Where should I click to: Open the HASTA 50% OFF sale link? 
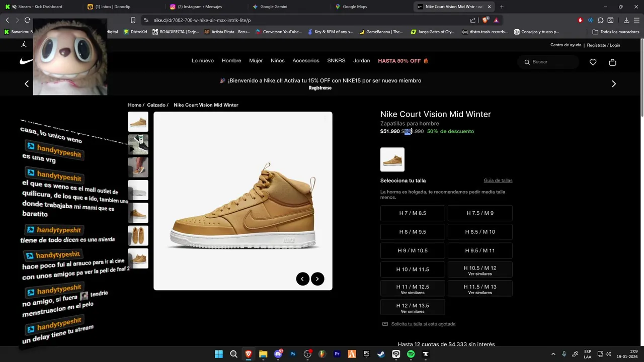(x=403, y=61)
